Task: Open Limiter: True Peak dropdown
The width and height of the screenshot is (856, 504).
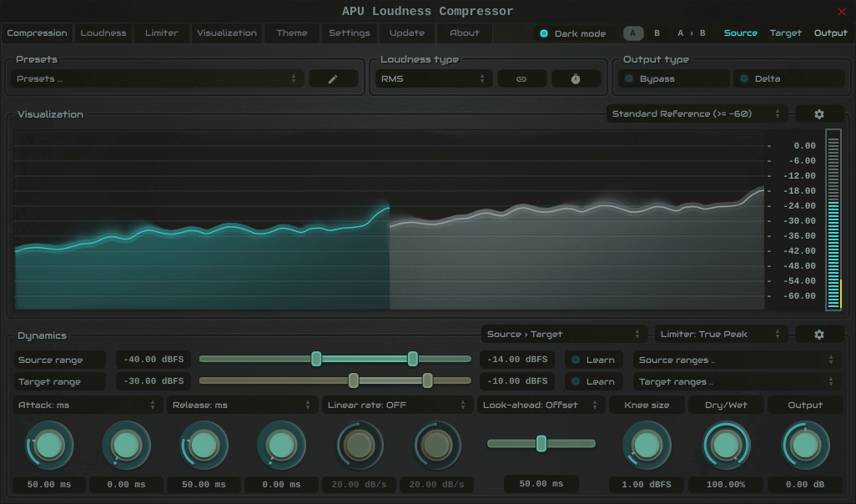Action: (721, 334)
